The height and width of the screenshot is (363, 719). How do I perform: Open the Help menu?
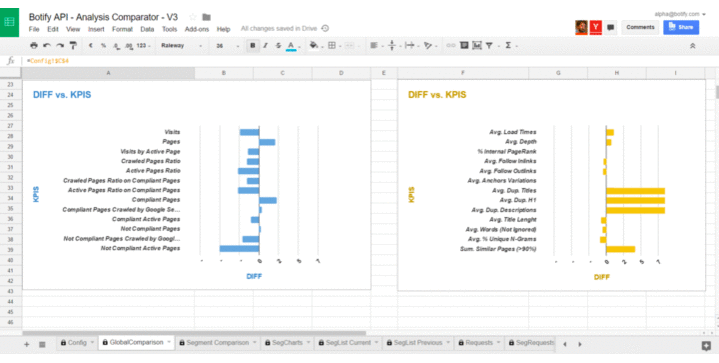(x=223, y=29)
